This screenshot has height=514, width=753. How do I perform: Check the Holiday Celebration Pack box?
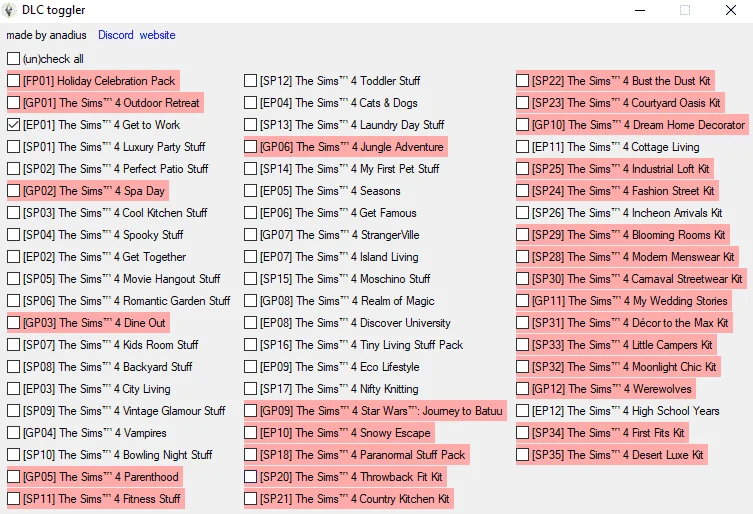(13, 81)
